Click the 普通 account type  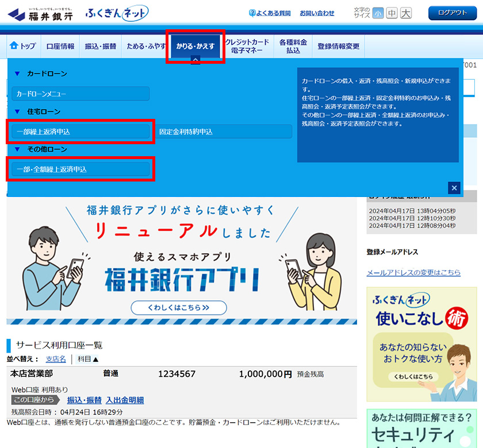[110, 373]
